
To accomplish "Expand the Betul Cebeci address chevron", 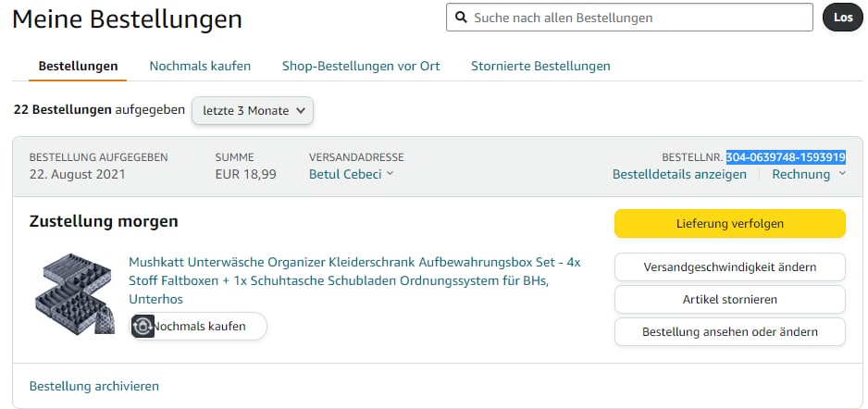I will point(390,174).
